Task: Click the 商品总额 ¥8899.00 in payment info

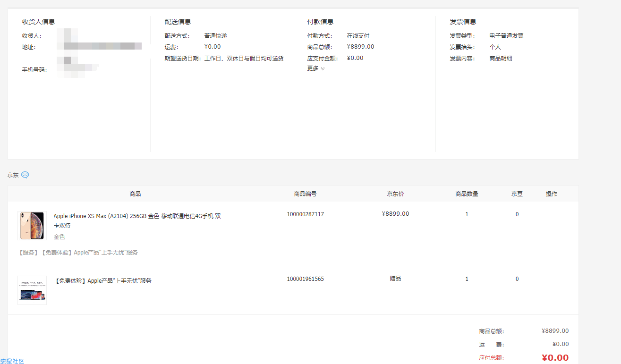Action: click(x=360, y=47)
